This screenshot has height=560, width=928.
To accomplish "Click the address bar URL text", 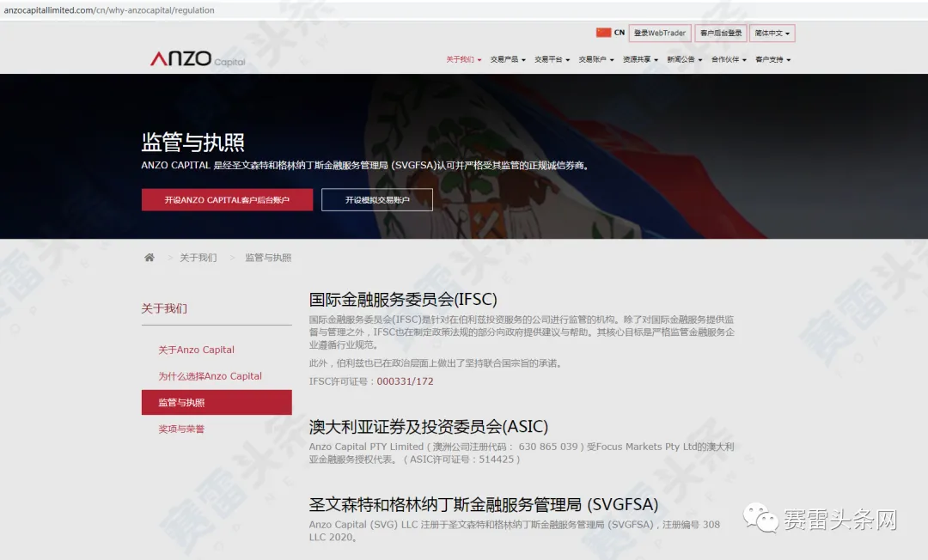I will 109,10.
